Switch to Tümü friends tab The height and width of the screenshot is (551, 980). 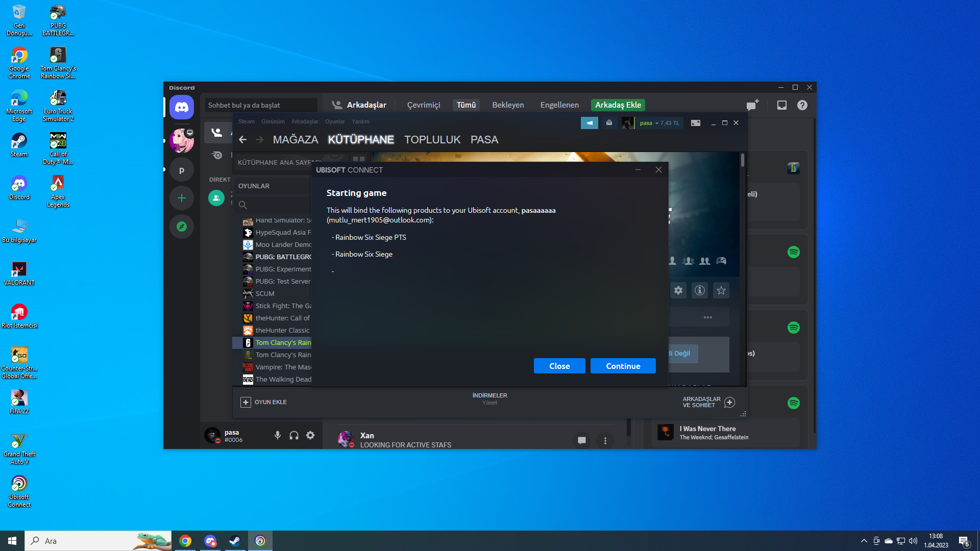(466, 105)
